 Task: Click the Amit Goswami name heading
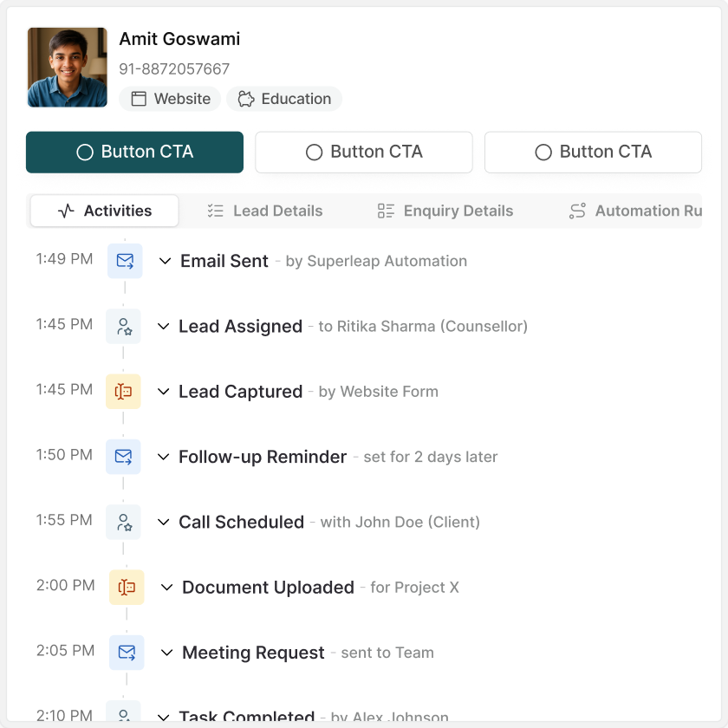tap(179, 39)
